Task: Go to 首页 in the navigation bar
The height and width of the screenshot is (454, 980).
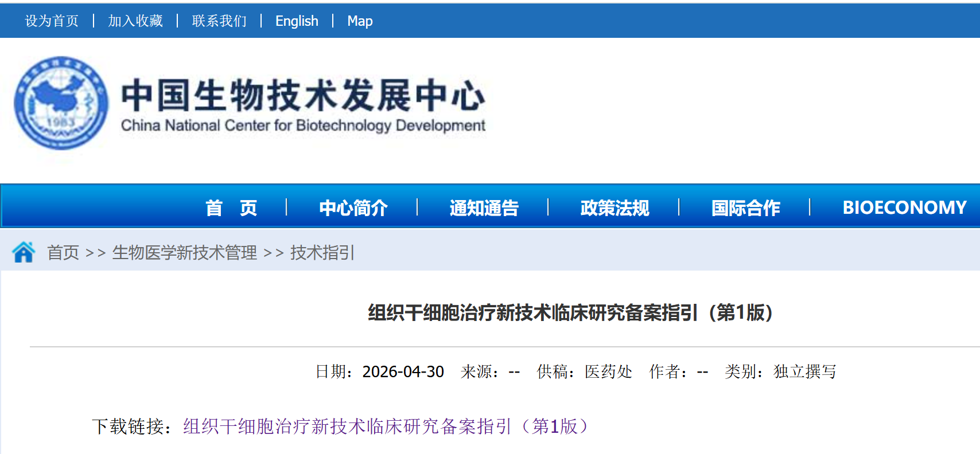Action: pyautogui.click(x=231, y=208)
